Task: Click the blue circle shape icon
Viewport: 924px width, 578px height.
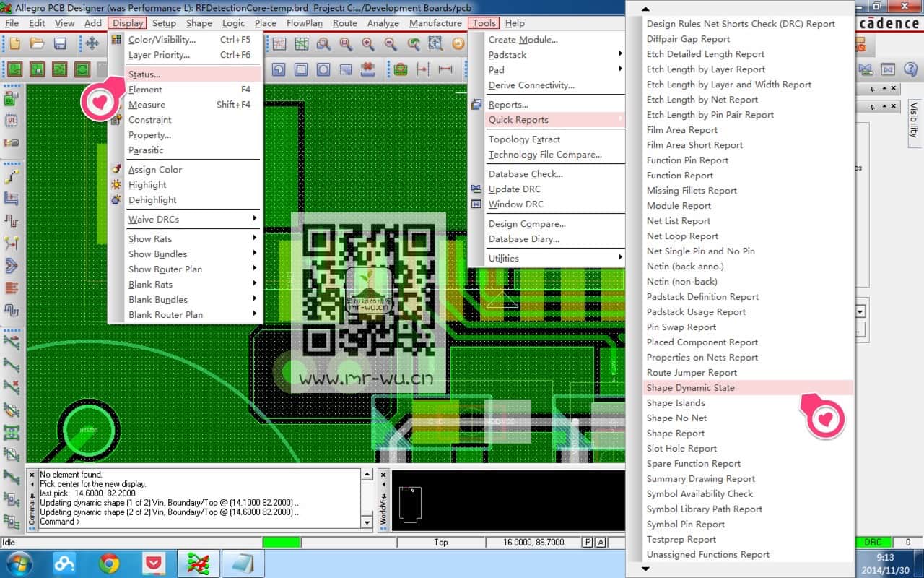Action: point(323,69)
